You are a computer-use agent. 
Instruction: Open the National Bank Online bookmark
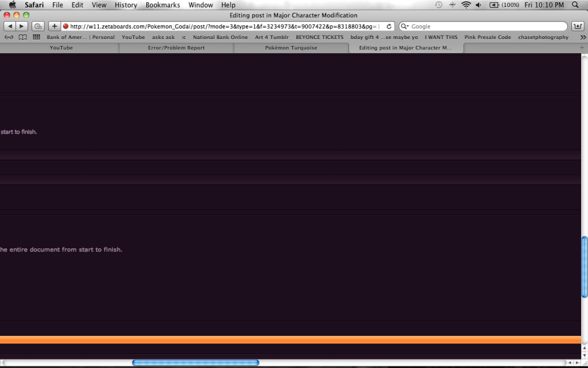coord(220,37)
